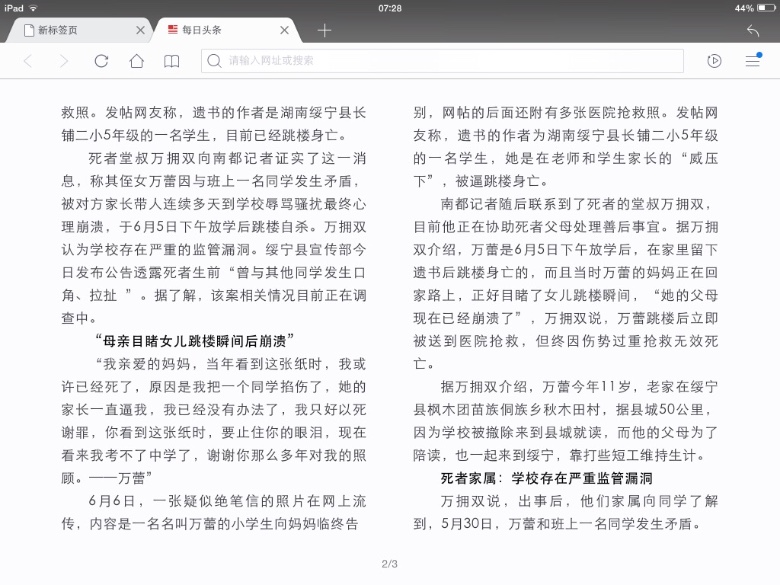Image resolution: width=780 pixels, height=585 pixels.
Task: Click the undo arrow in tab bar
Action: [753, 31]
